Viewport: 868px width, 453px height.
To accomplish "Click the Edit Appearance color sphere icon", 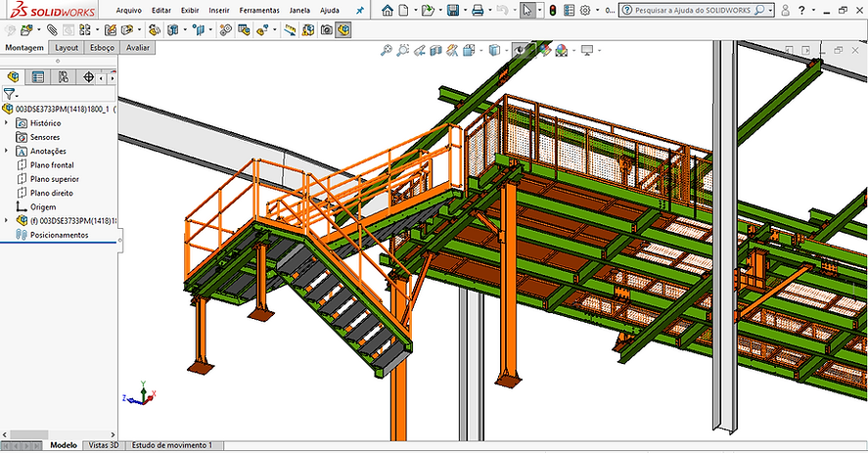I will [x=546, y=51].
